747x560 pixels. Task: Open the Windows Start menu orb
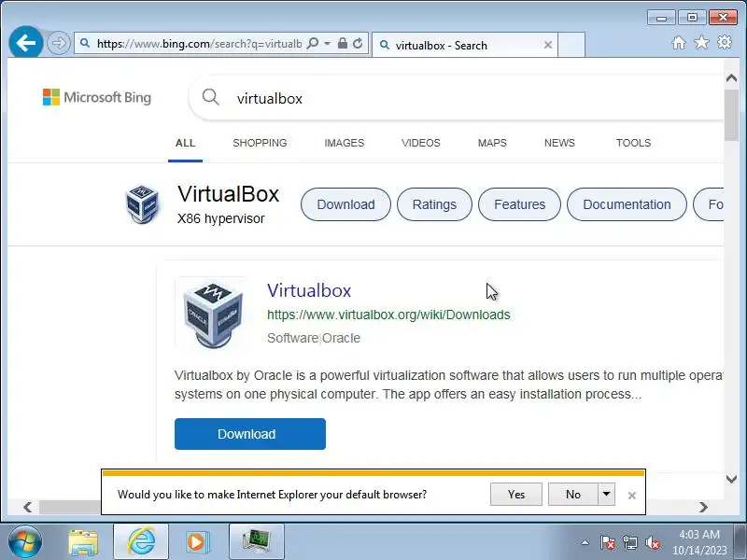[x=25, y=541]
